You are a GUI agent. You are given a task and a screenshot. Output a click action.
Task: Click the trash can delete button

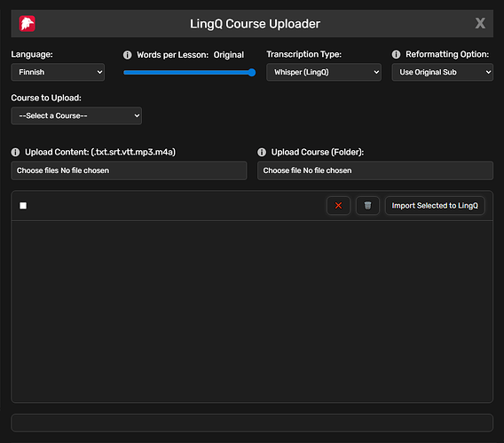pyautogui.click(x=367, y=205)
